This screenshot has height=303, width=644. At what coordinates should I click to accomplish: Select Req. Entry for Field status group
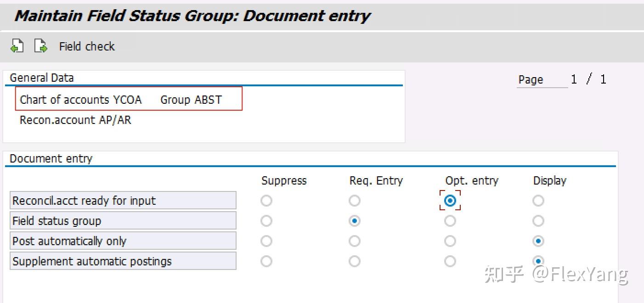coord(354,221)
